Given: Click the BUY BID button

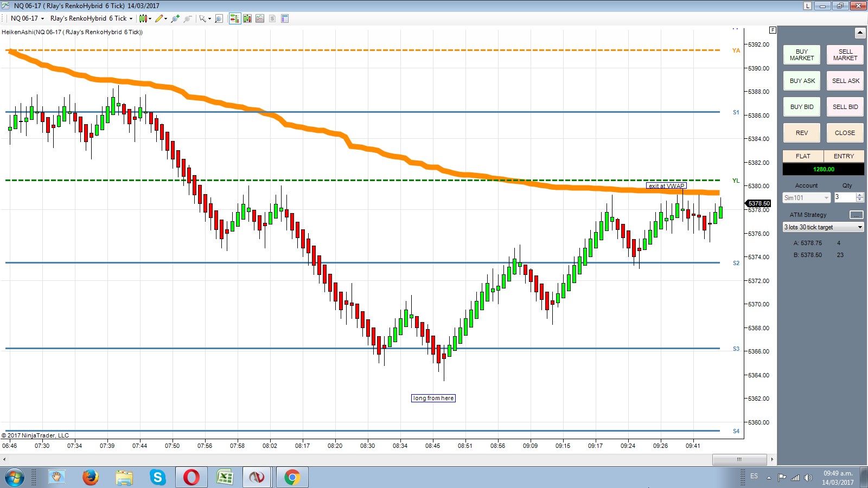Looking at the screenshot, I should click(x=802, y=107).
